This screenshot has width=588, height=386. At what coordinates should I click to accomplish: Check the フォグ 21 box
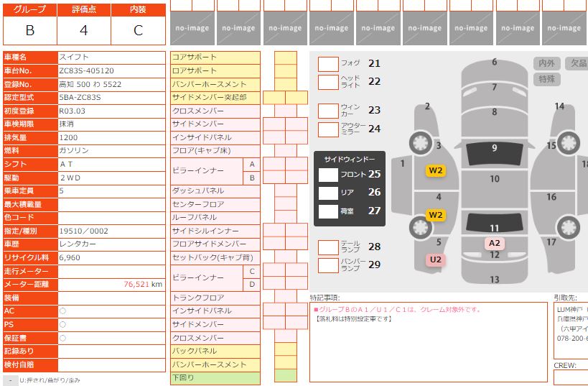(328, 64)
